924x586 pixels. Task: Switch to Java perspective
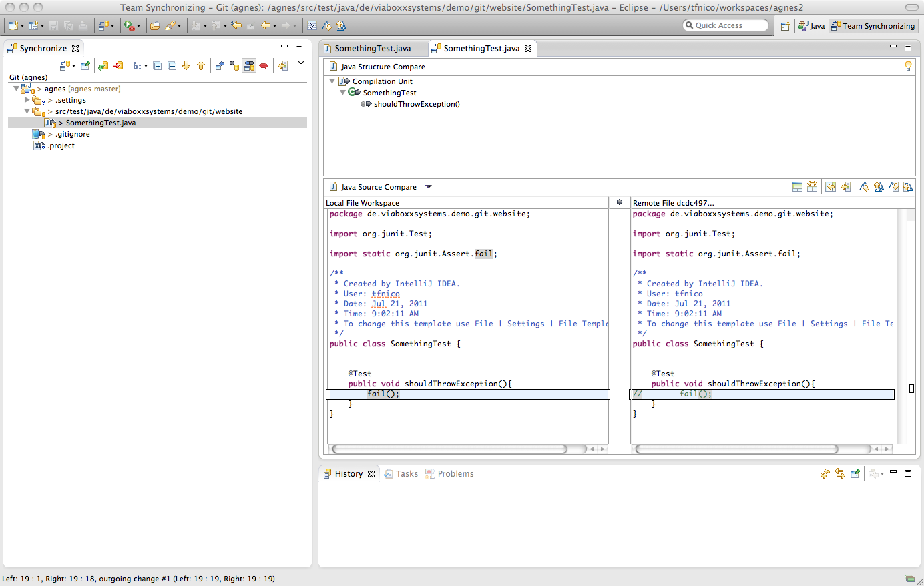pyautogui.click(x=811, y=26)
